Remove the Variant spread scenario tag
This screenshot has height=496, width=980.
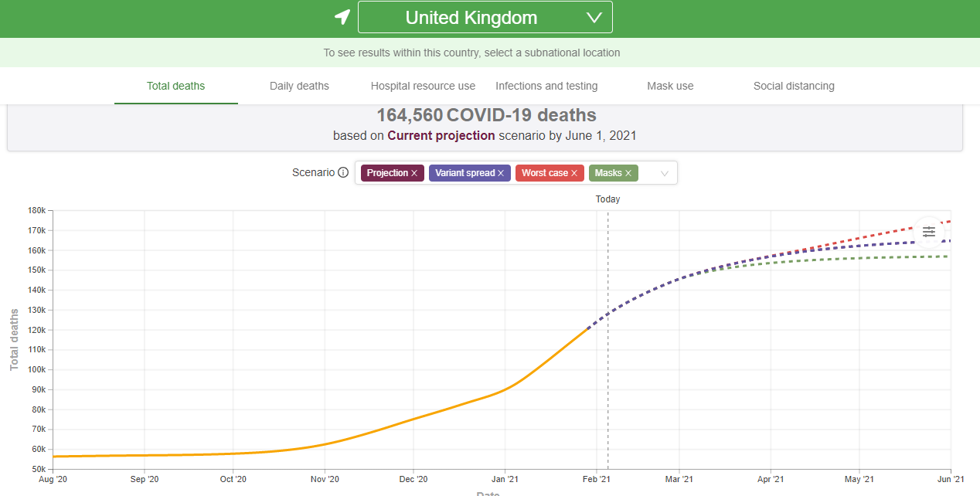501,173
